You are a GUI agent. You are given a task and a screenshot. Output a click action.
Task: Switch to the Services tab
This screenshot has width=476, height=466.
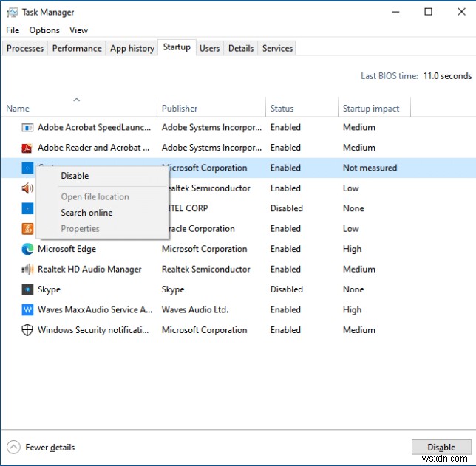pyautogui.click(x=277, y=49)
